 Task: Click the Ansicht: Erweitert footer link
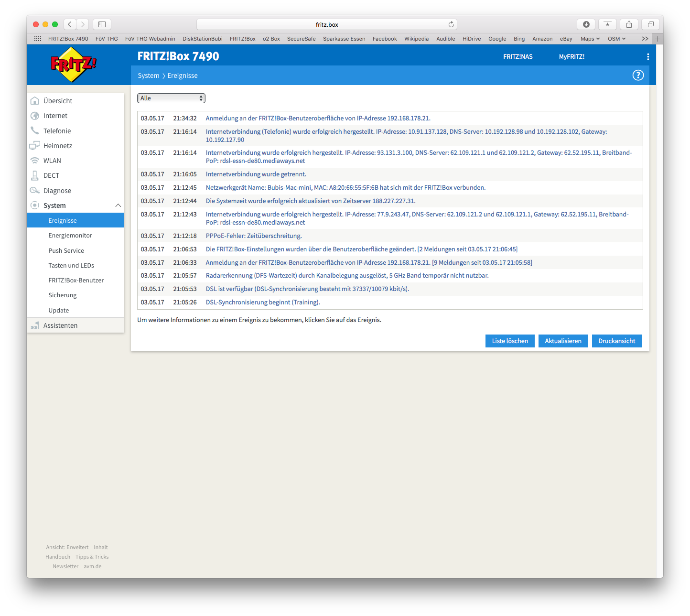[67, 547]
